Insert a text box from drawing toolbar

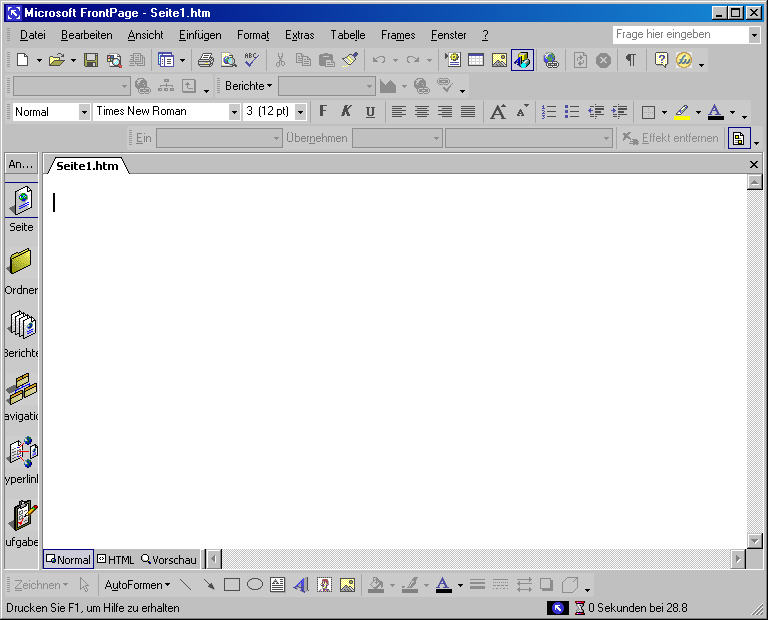pos(278,585)
